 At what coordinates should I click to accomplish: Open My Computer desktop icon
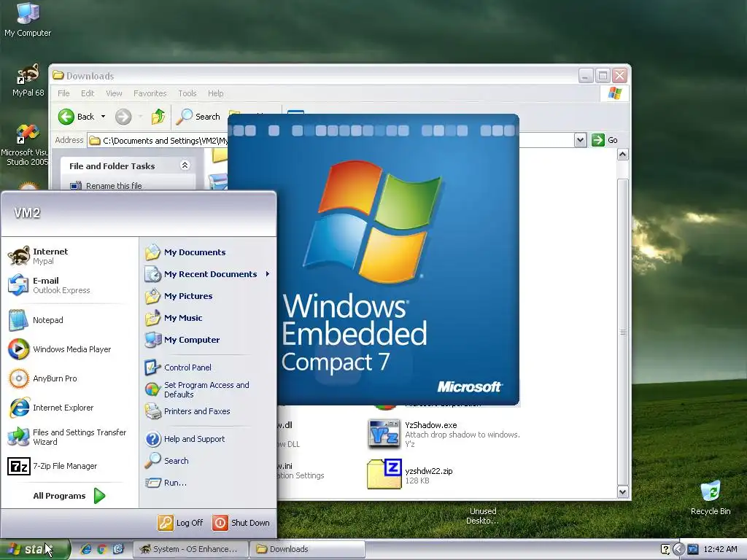click(28, 20)
